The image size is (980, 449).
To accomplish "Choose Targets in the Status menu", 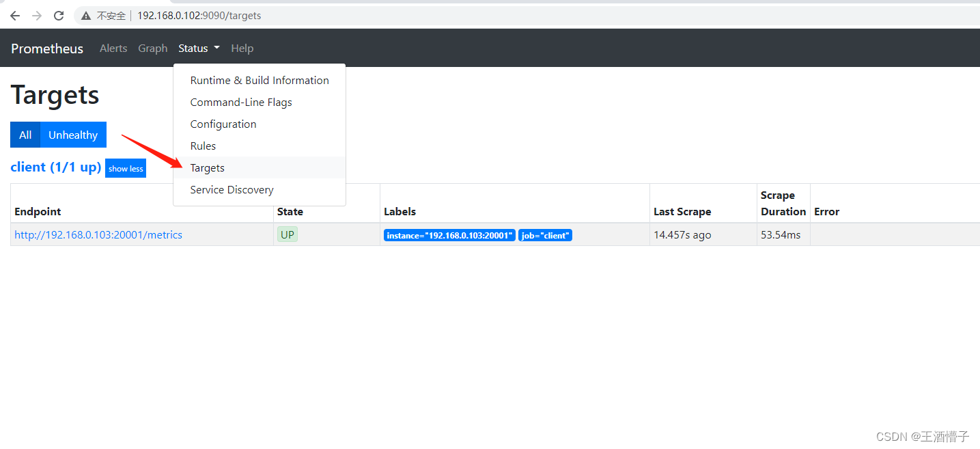I will coord(260,168).
